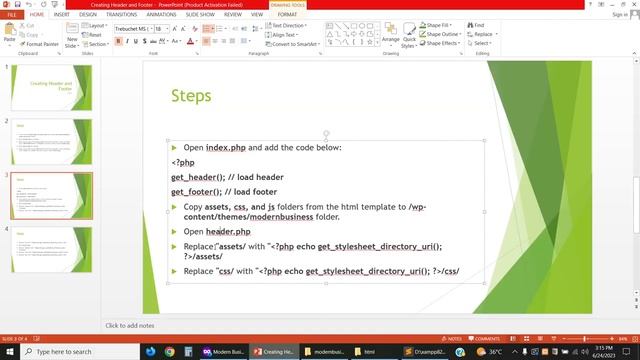640x360 pixels.
Task: Open the Comments pane from status bar
Action: tap(484, 339)
